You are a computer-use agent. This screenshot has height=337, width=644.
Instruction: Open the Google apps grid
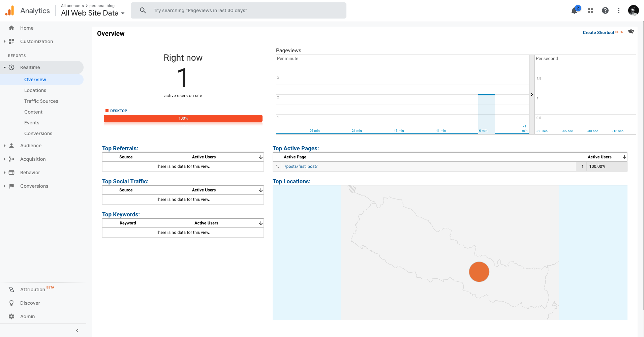click(x=590, y=10)
